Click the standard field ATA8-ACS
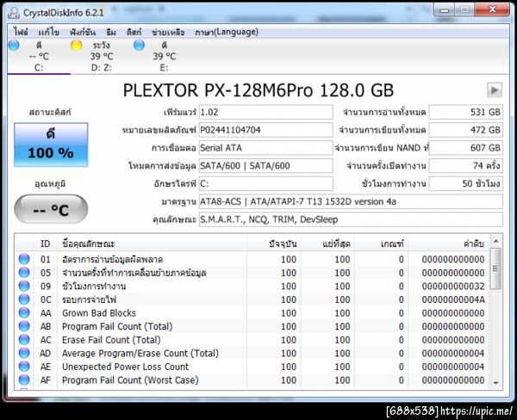This screenshot has height=420, width=517. (x=351, y=201)
